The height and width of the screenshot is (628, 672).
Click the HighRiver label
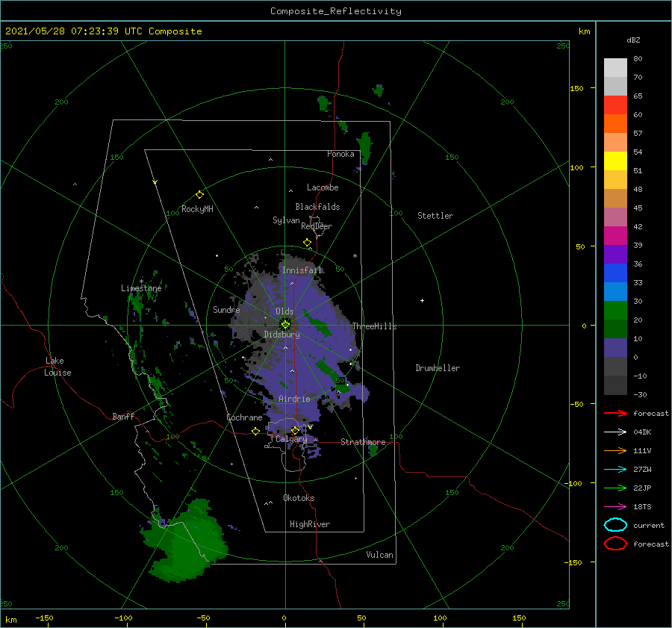pos(310,524)
